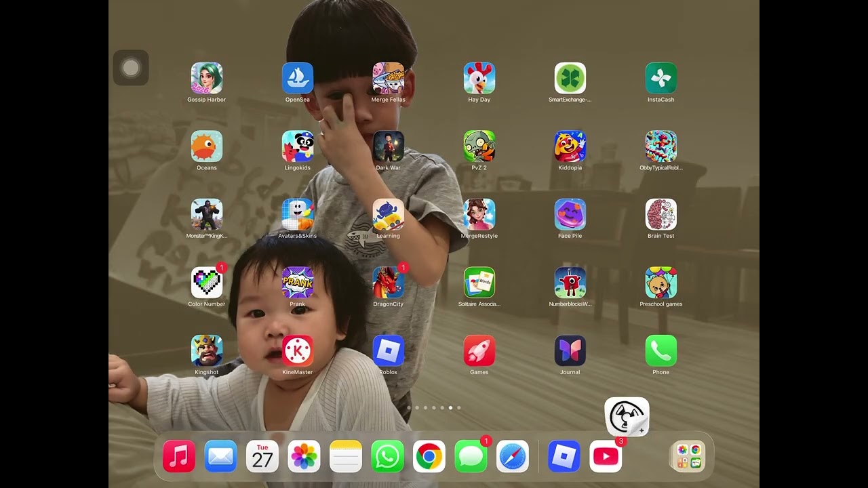Launch the Oceans app
The height and width of the screenshot is (488, 868).
[207, 146]
